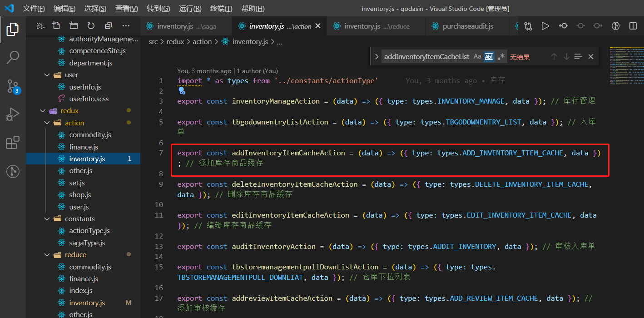
Task: Go to next search match arrow
Action: pos(566,57)
